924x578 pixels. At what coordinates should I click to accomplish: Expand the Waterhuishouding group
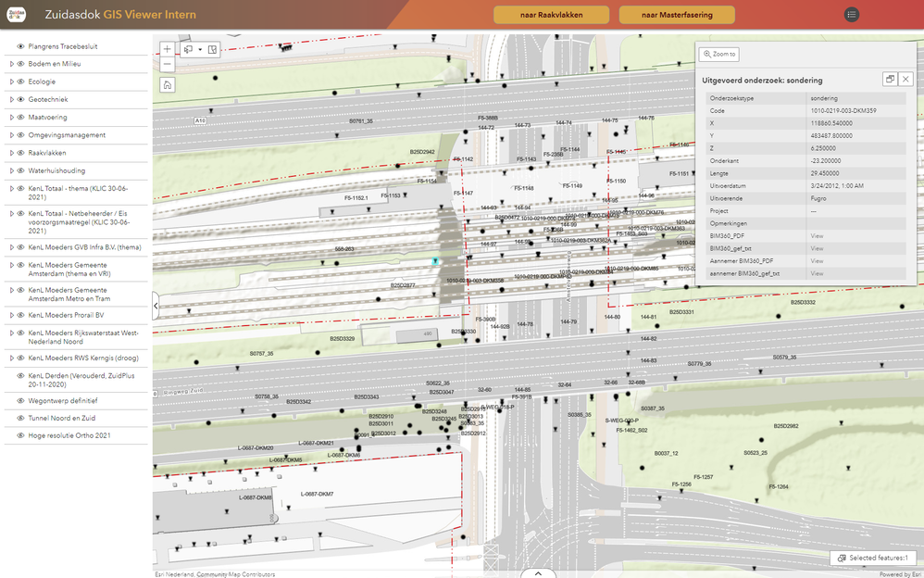(x=11, y=170)
